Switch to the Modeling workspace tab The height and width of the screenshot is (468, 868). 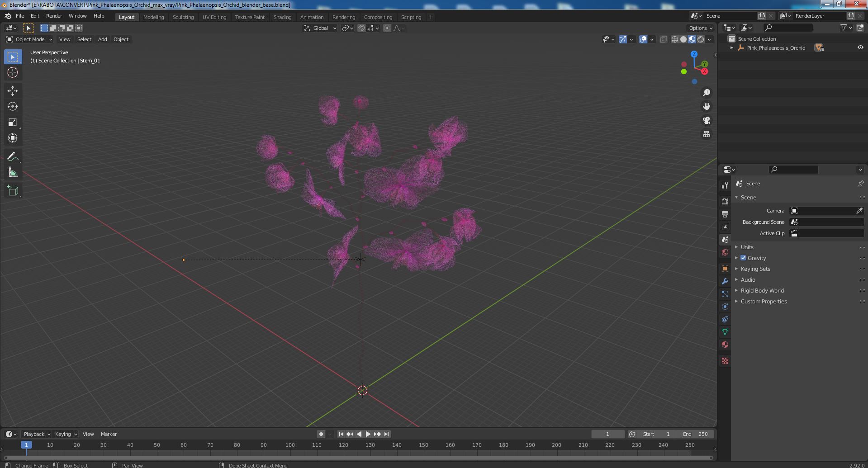click(x=153, y=17)
